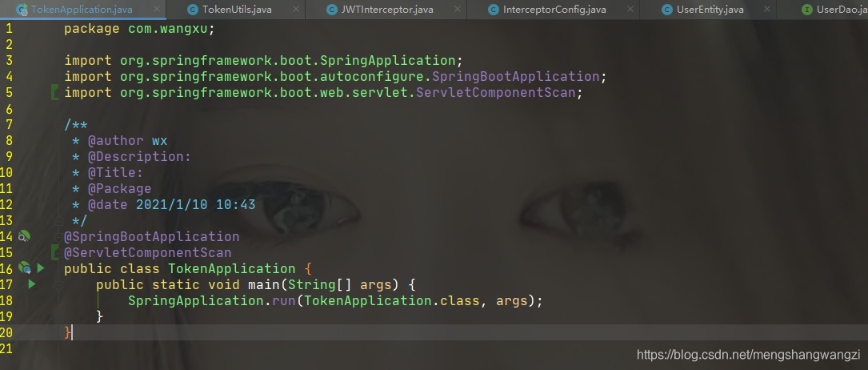Screen dimensions: 868x370
Task: Click the green run arrow beside the class declaration
Action: [41, 268]
